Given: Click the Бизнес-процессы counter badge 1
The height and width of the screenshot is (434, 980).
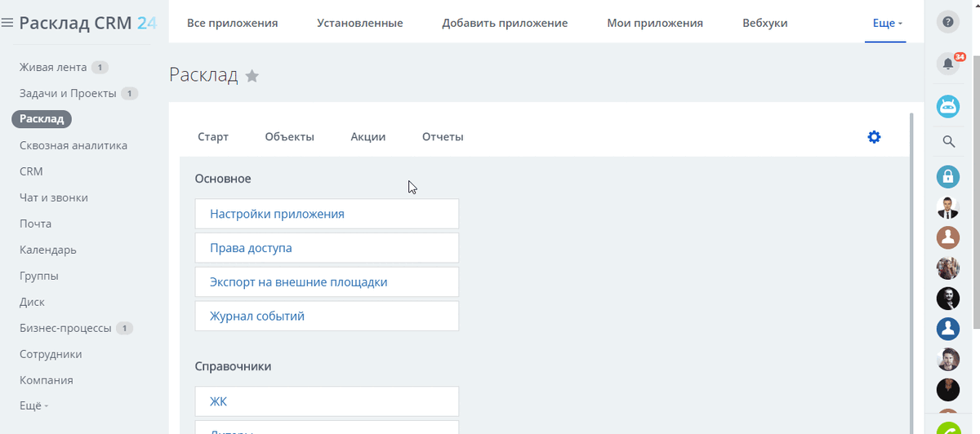Looking at the screenshot, I should [124, 329].
